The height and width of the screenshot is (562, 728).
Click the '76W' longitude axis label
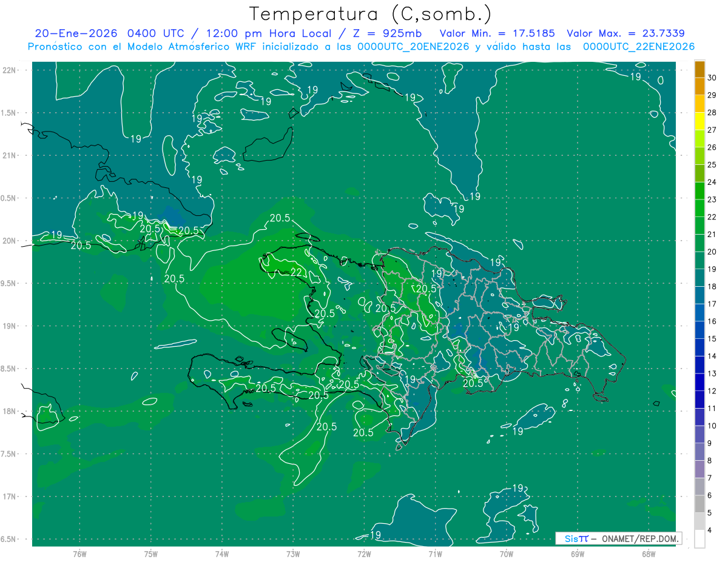pyautogui.click(x=79, y=554)
